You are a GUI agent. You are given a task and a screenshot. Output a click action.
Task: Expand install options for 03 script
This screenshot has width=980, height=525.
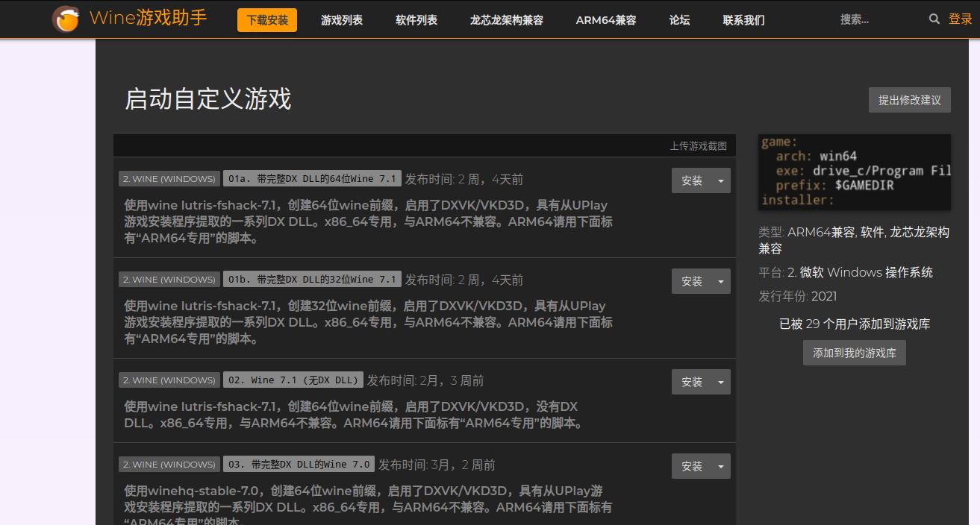[x=721, y=466]
